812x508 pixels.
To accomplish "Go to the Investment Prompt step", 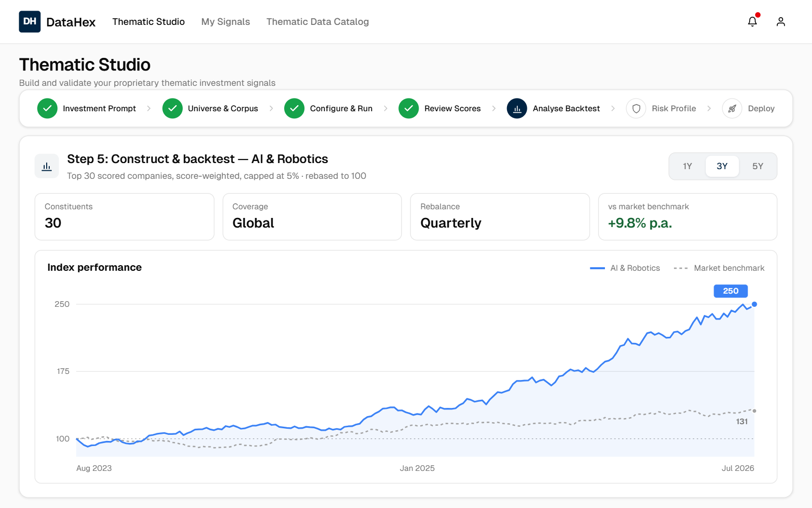I will (99, 108).
